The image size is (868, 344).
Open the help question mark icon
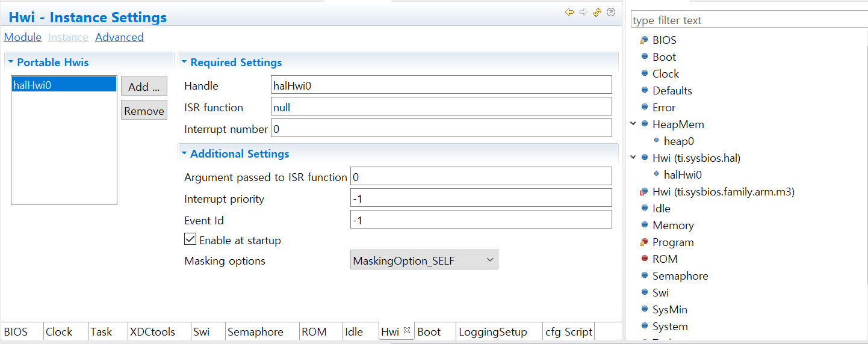611,12
